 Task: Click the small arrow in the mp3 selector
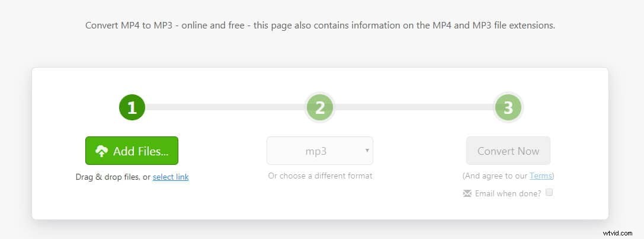tap(367, 150)
